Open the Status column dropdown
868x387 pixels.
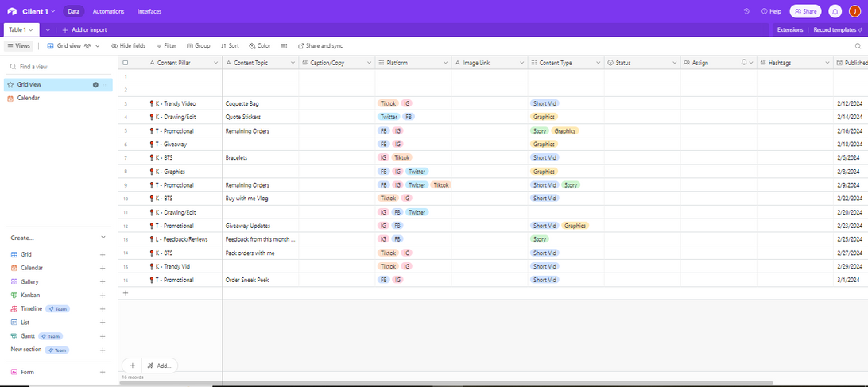[674, 63]
